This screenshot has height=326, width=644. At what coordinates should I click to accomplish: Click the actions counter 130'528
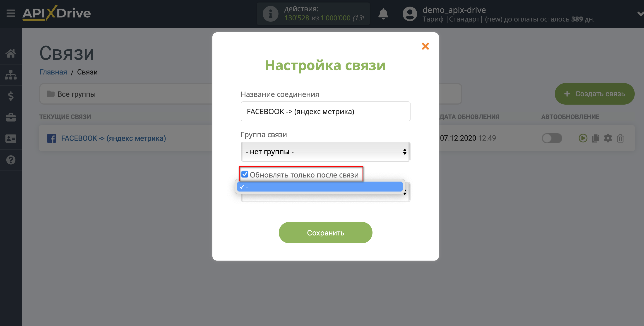tap(297, 18)
